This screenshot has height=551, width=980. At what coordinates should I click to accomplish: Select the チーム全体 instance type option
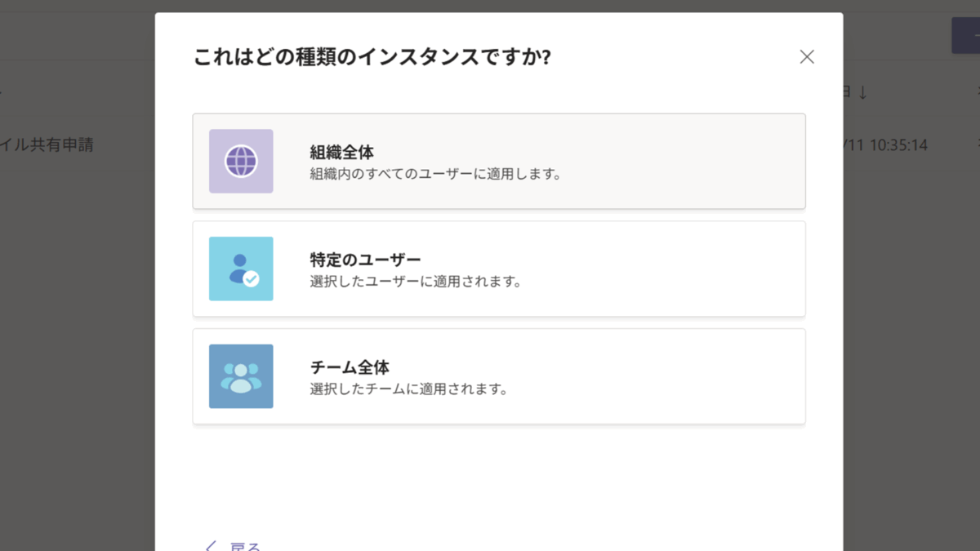click(499, 376)
